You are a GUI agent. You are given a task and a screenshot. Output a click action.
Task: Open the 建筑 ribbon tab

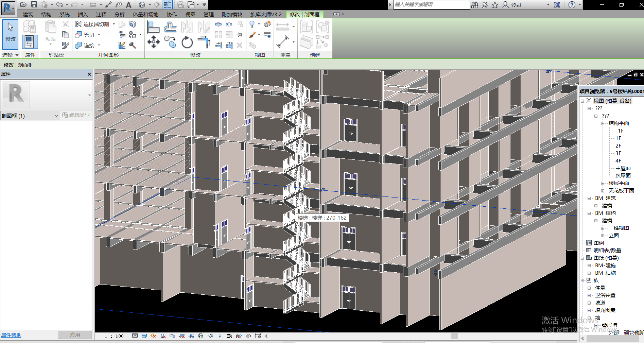point(28,14)
